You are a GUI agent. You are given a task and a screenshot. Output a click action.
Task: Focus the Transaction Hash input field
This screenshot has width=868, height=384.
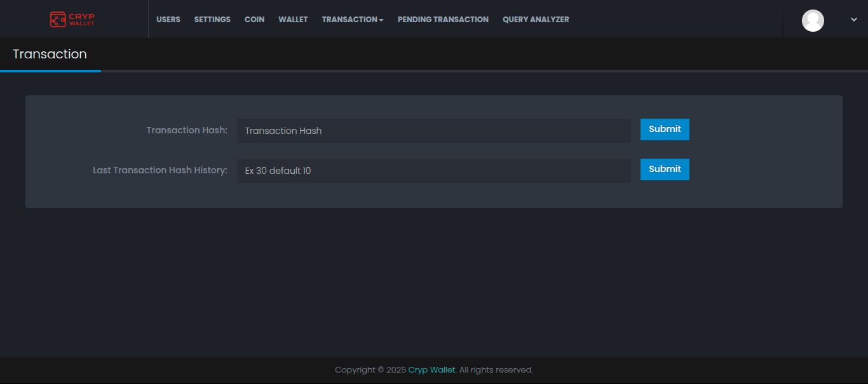coord(433,131)
